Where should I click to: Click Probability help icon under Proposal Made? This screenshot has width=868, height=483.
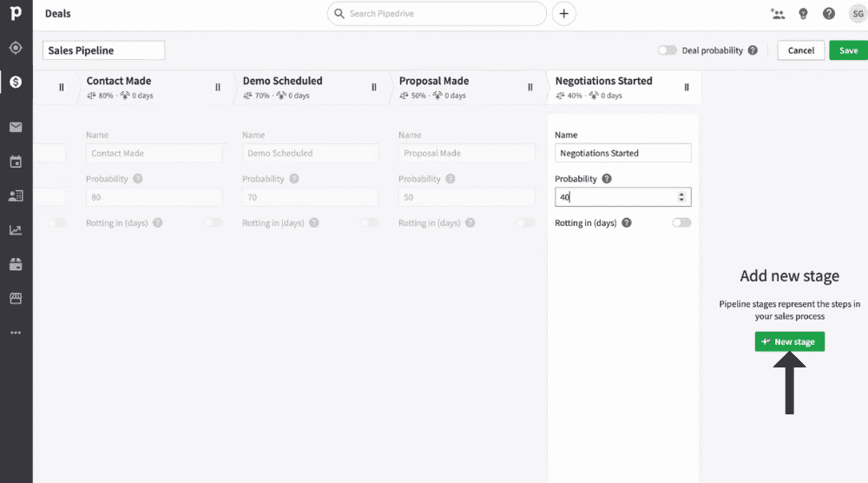[x=450, y=179]
